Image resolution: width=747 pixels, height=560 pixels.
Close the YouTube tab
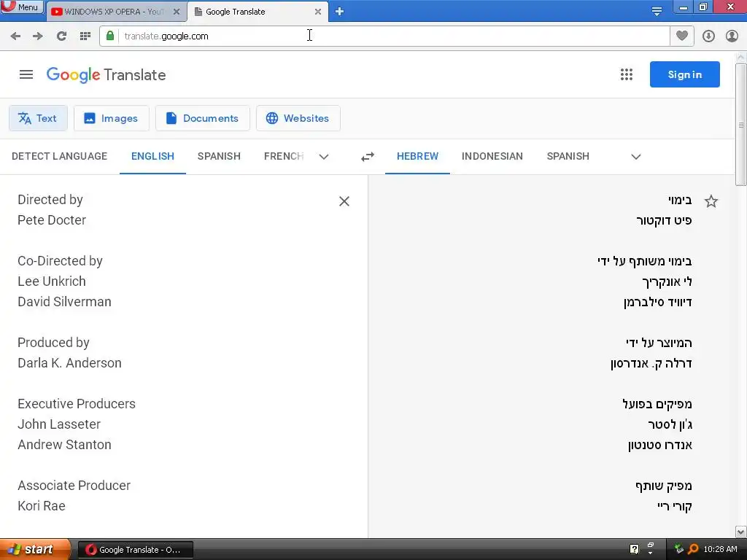click(x=177, y=12)
